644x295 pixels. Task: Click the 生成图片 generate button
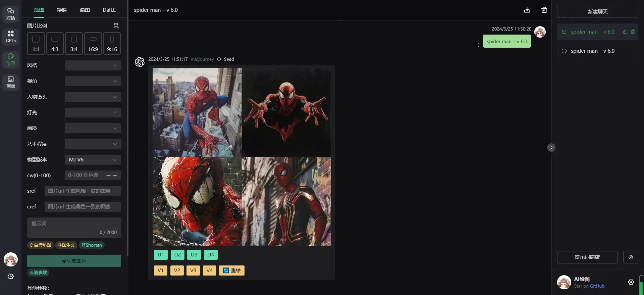pos(74,261)
